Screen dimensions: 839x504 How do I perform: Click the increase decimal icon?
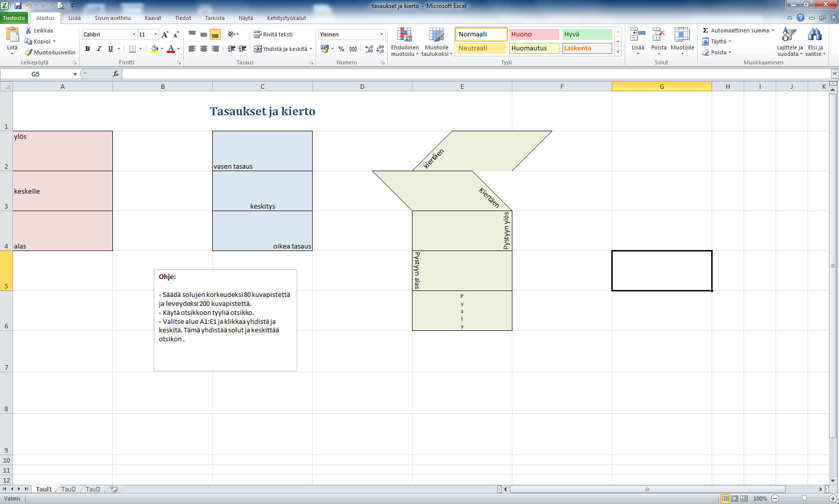pos(369,49)
